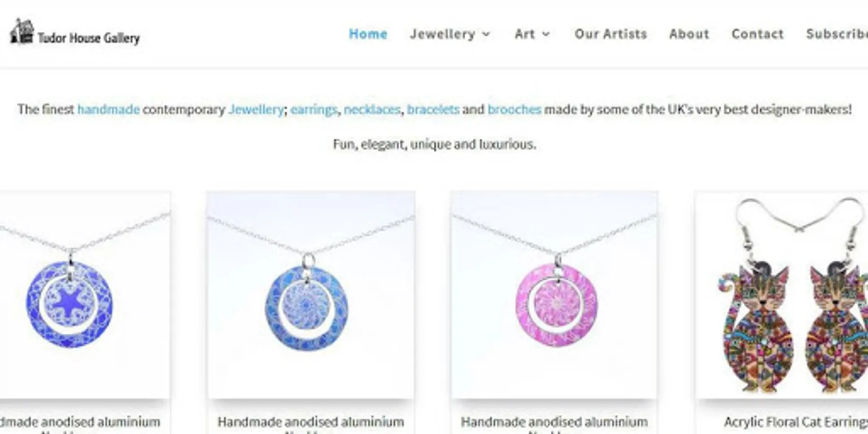Open the light blue pendant necklace image
This screenshot has height=434, width=868.
point(311,295)
